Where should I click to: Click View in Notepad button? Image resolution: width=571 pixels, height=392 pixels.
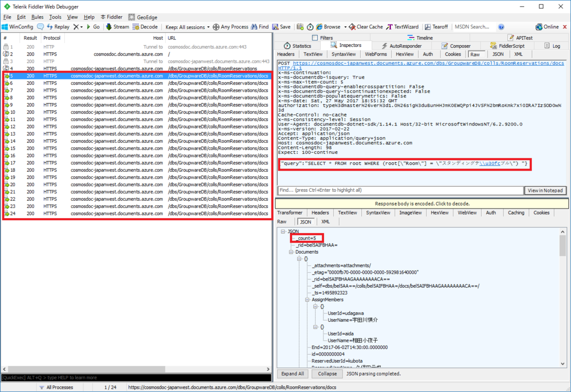coord(545,190)
